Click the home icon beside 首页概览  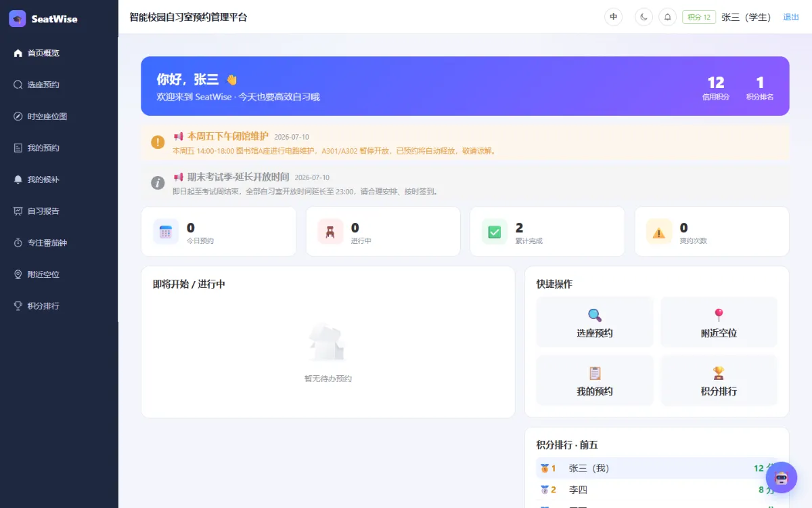(x=18, y=53)
